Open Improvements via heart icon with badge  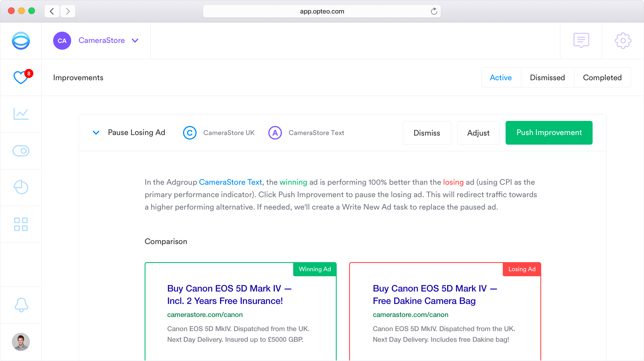(21, 77)
